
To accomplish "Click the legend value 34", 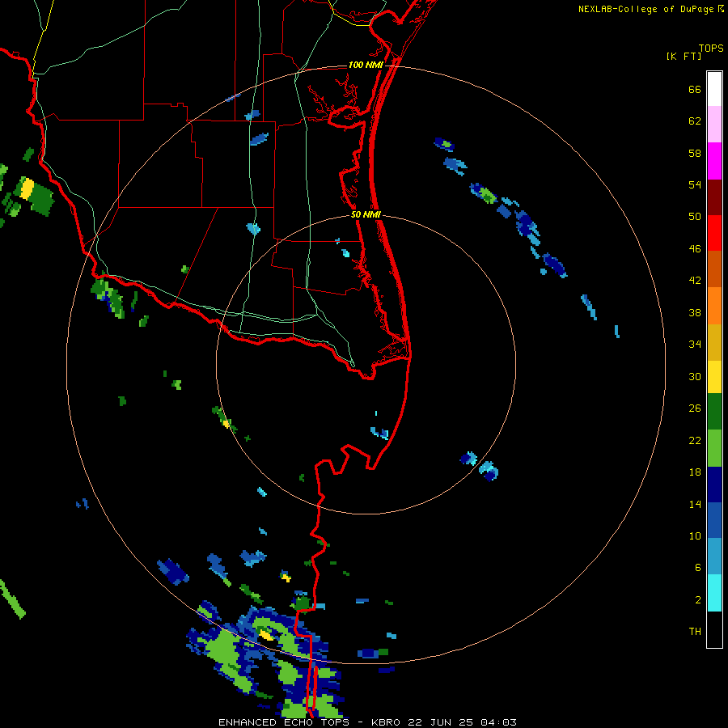I will pyautogui.click(x=695, y=344).
